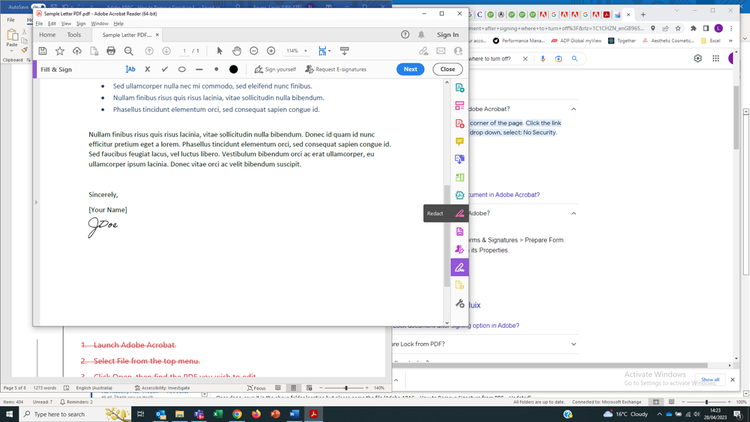750x422 pixels.
Task: Show hidden system tray icons chevron
Action: tap(659, 414)
